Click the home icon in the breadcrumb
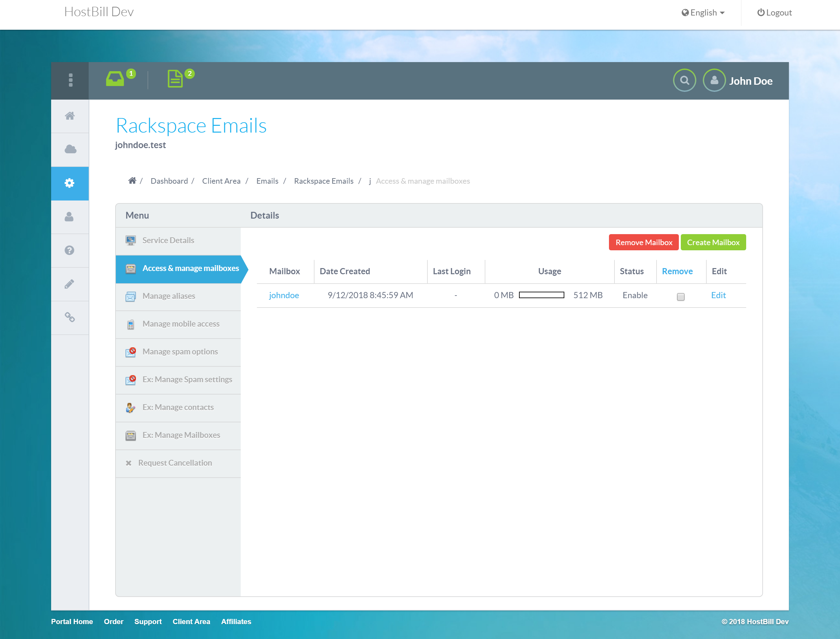The image size is (840, 639). 132,180
